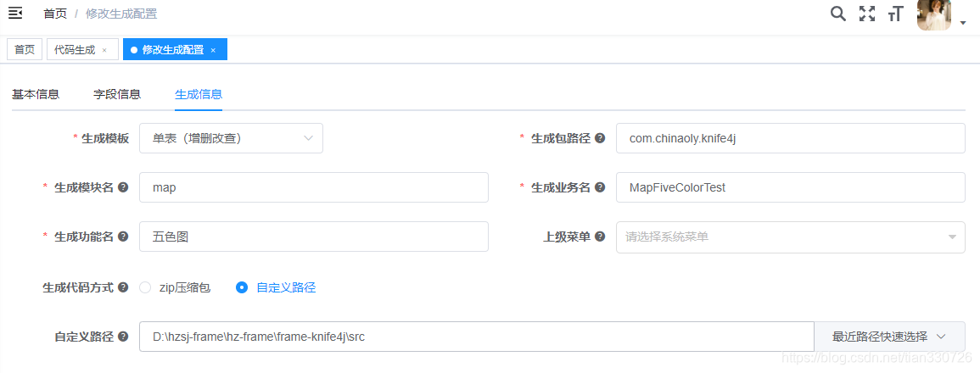980x373 pixels.
Task: Switch to the 生成信息 tab
Action: [x=199, y=94]
